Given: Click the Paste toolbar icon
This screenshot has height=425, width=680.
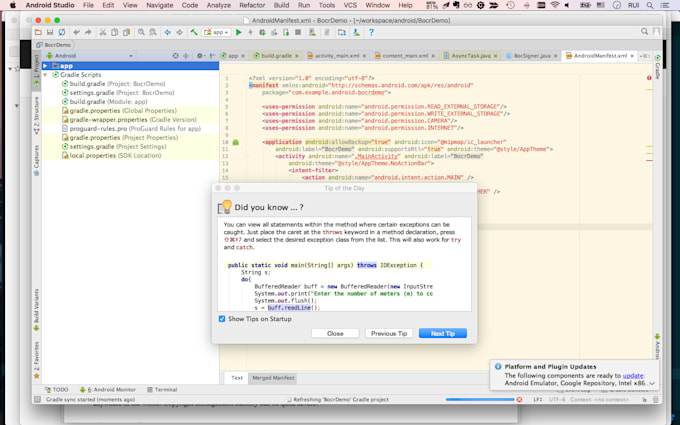Looking at the screenshot, I should pos(126,33).
